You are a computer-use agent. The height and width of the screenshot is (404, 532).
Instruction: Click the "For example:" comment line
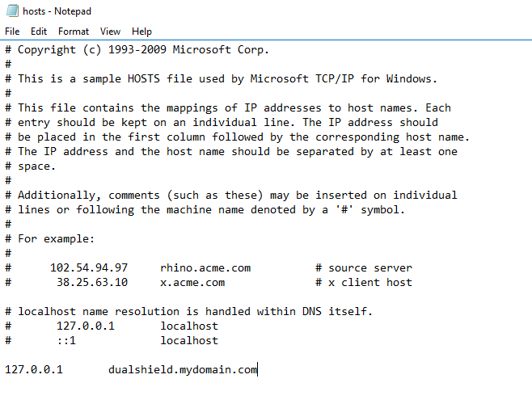coord(57,239)
